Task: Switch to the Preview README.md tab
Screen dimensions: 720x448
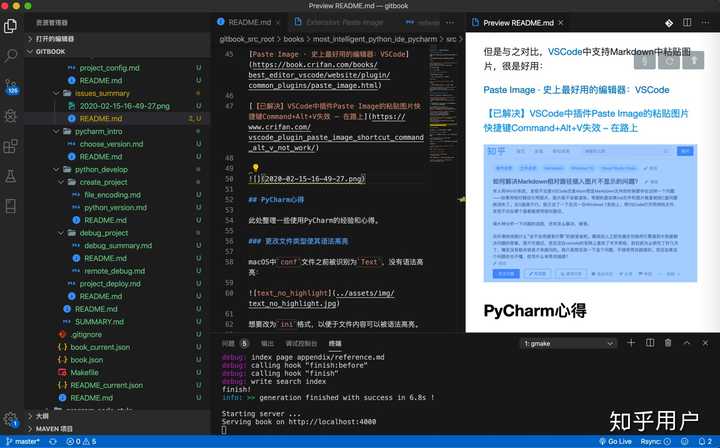Action: (518, 22)
